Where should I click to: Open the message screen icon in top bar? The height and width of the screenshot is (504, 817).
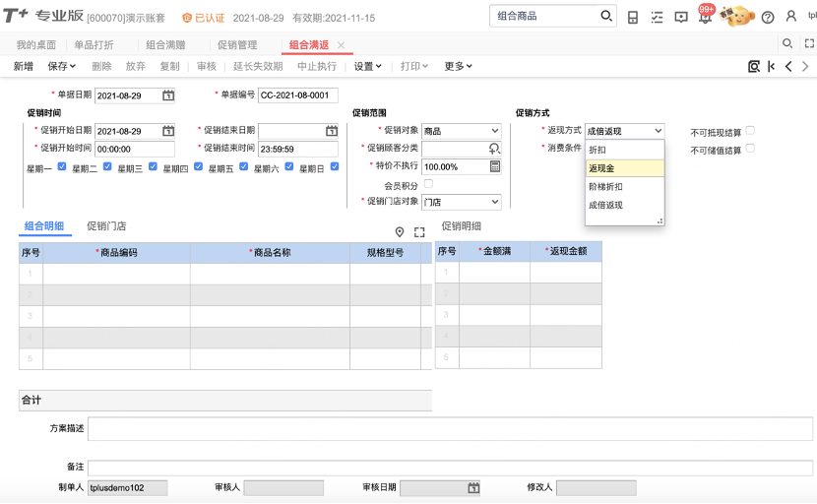[681, 17]
